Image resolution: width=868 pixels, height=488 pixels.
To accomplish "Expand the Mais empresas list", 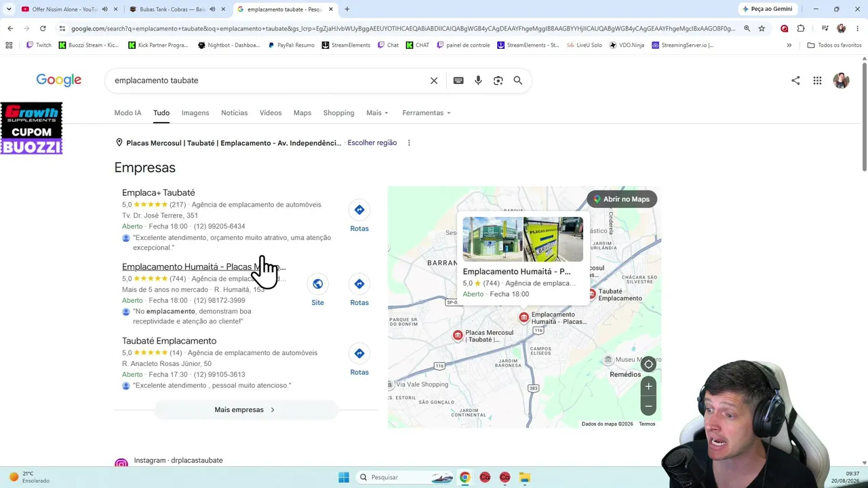I will click(245, 410).
